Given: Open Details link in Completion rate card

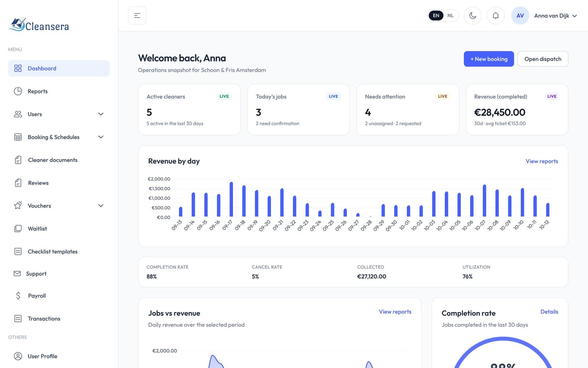Looking at the screenshot, I should 549,312.
